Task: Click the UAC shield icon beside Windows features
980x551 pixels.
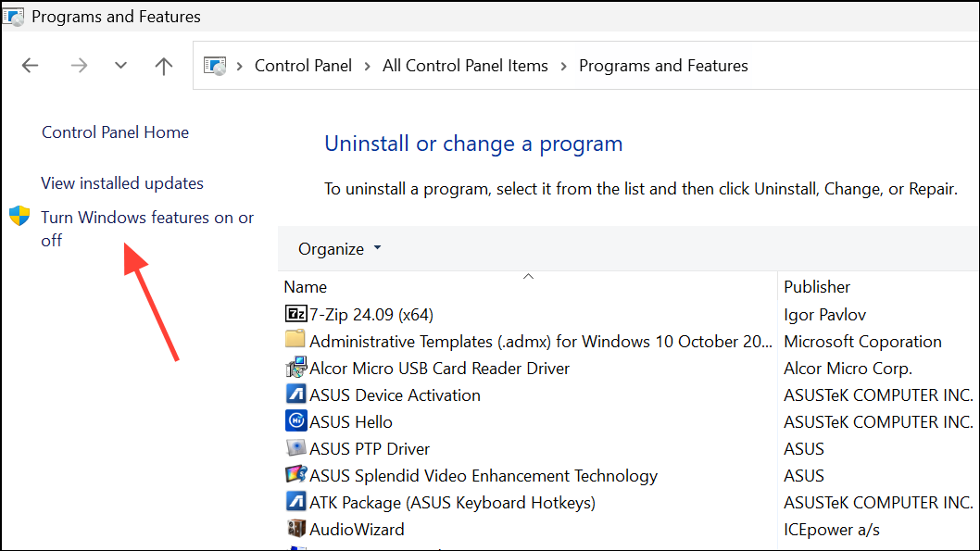Action: click(19, 217)
